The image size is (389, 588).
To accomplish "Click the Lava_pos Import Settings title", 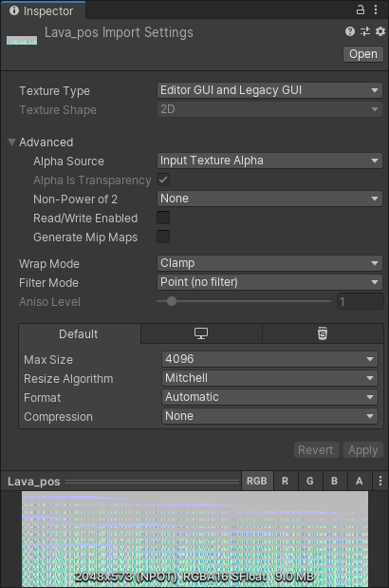I will [x=119, y=32].
